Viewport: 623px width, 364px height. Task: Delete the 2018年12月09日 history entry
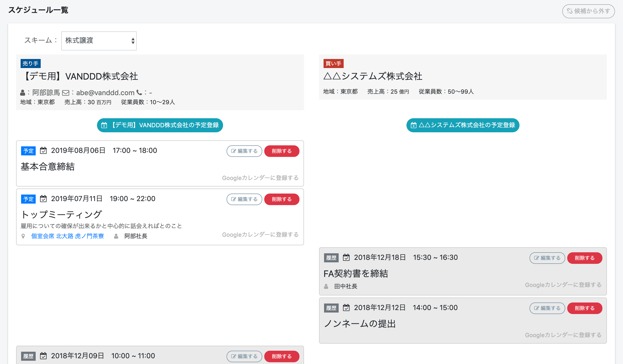coord(282,356)
